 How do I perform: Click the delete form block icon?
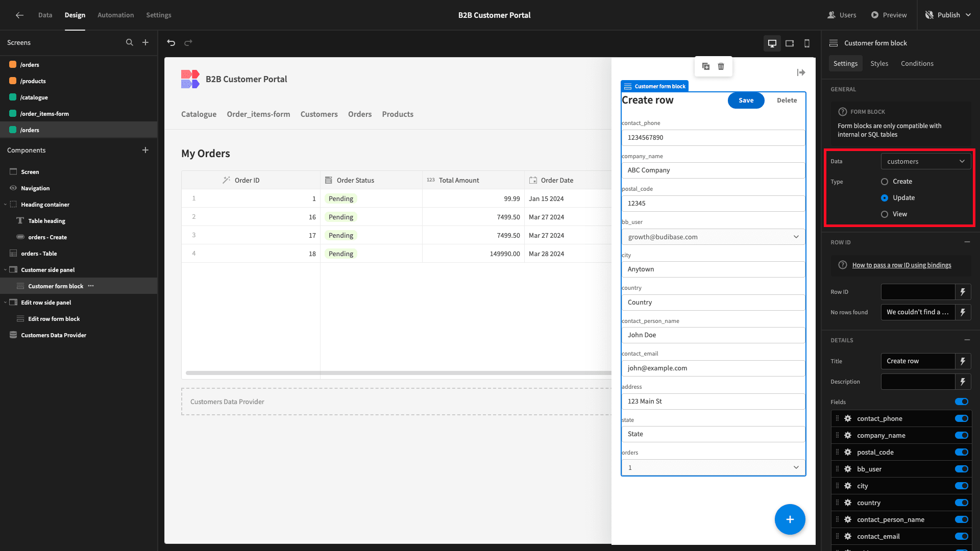click(721, 66)
